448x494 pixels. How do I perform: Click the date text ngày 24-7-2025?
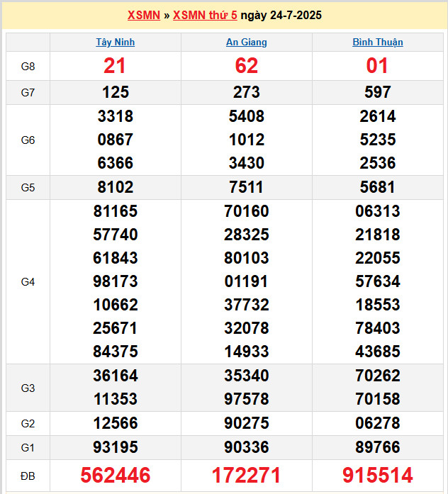click(x=281, y=15)
